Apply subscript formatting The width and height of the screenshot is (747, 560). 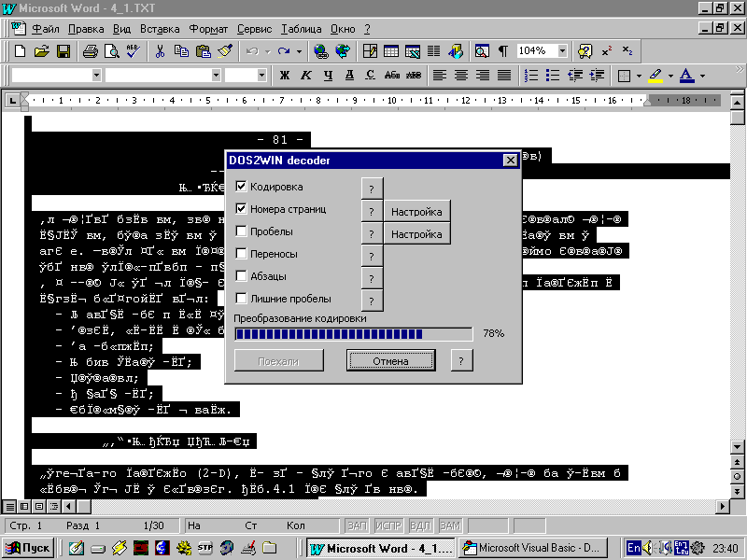pos(627,51)
